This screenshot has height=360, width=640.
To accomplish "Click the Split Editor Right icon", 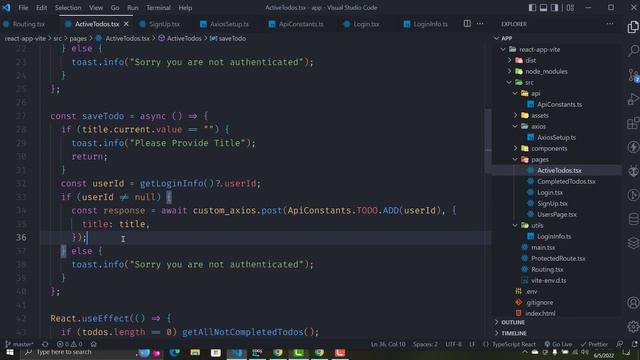I will [467, 24].
